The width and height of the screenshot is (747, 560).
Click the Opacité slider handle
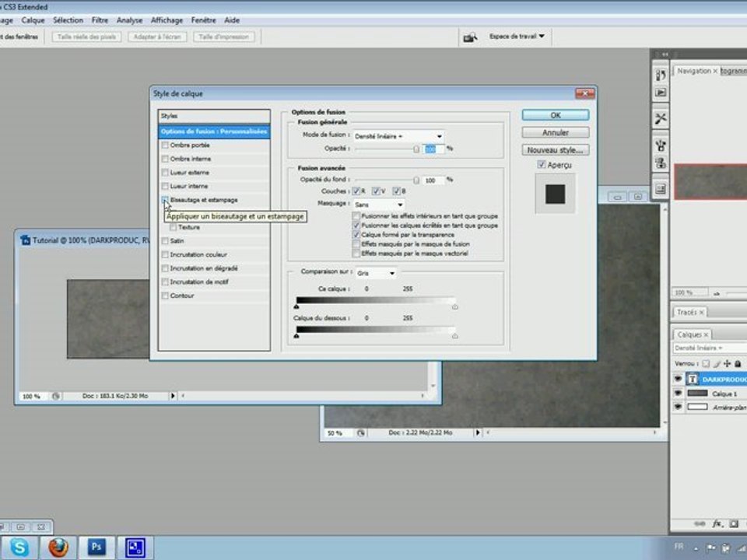point(416,149)
